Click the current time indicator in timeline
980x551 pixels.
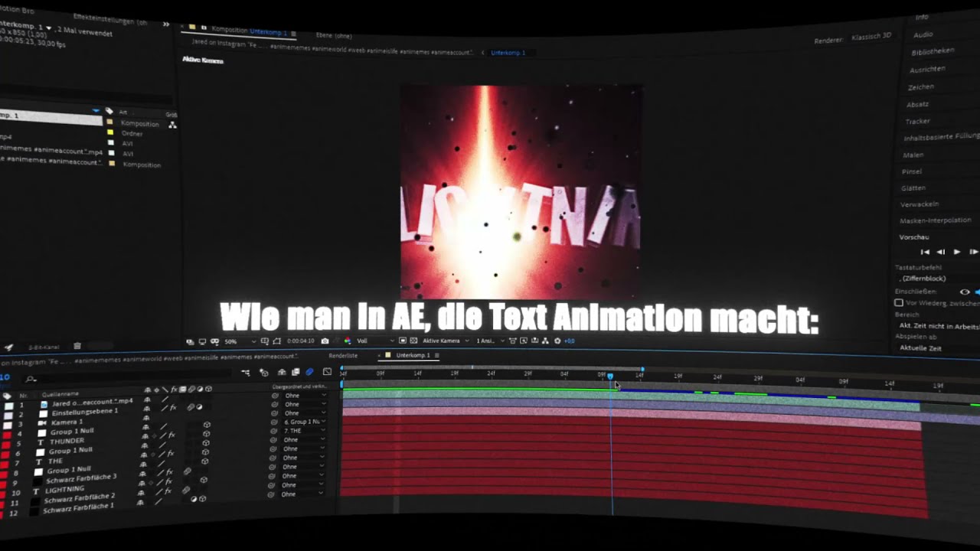(610, 377)
